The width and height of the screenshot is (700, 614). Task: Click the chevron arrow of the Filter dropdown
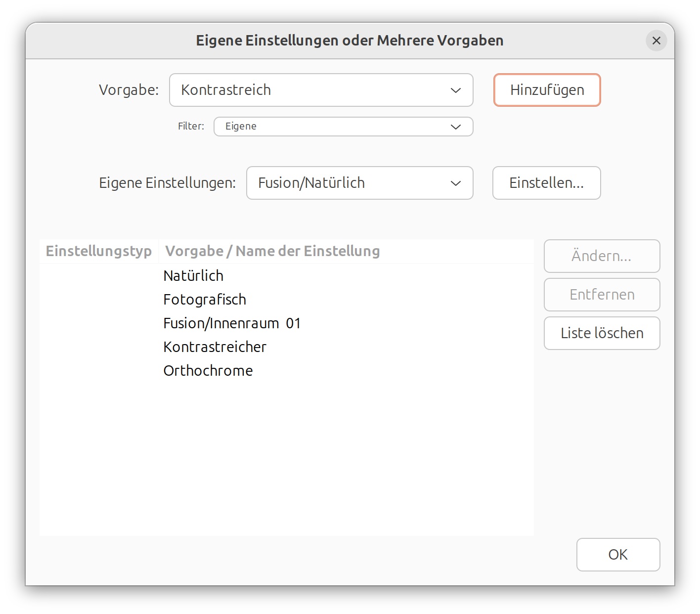[455, 127]
